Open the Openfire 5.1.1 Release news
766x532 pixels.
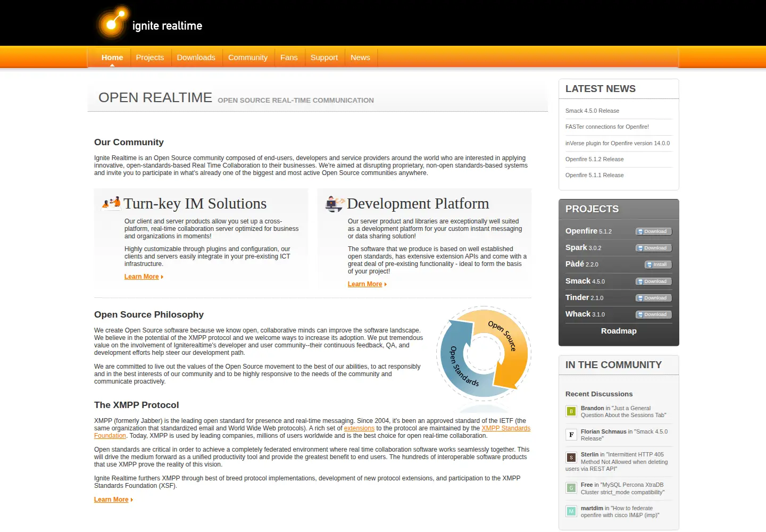[594, 175]
